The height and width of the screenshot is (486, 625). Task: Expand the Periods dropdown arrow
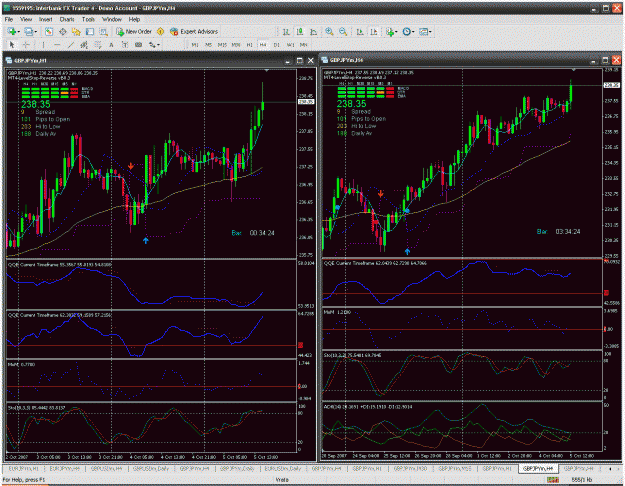(x=413, y=31)
